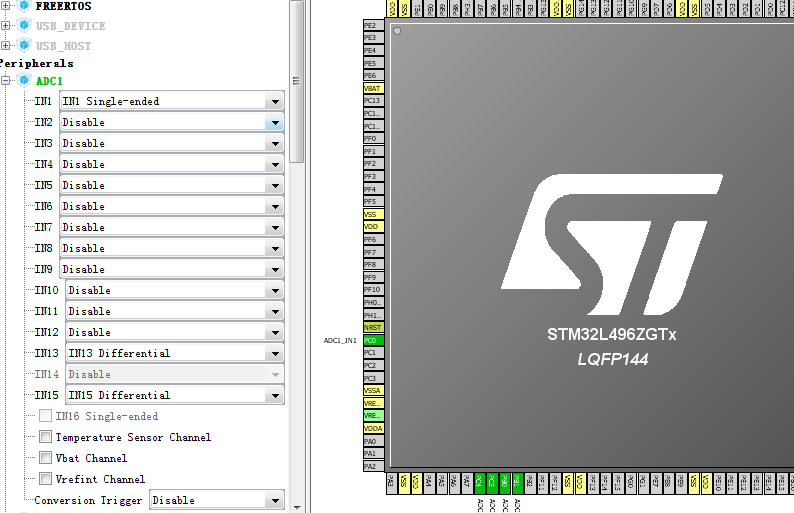Click the PF6 pin
The height and width of the screenshot is (513, 794).
(x=373, y=240)
